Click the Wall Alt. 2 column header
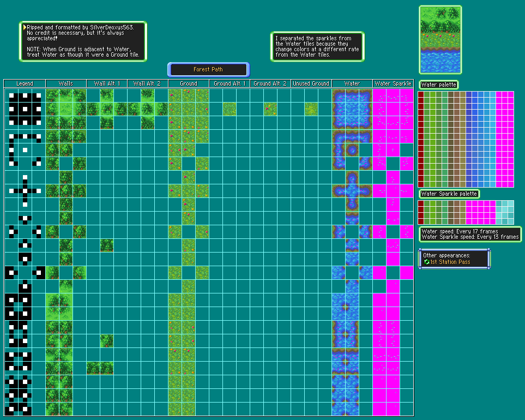 [148, 83]
